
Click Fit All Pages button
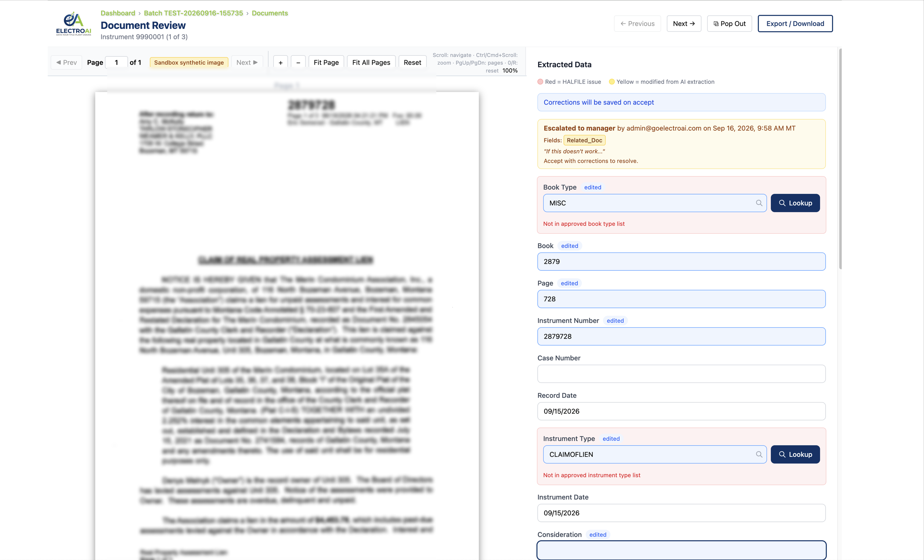click(x=371, y=62)
